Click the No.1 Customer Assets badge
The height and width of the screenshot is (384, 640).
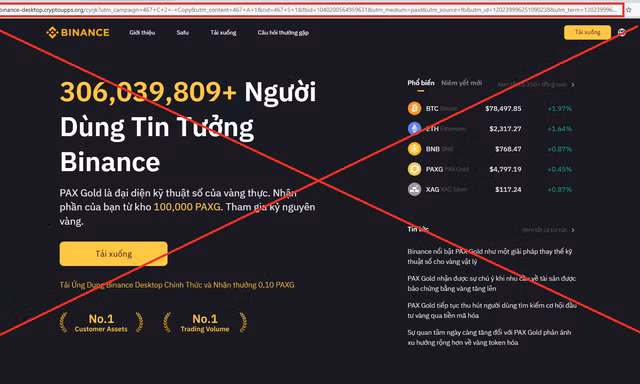tap(101, 322)
